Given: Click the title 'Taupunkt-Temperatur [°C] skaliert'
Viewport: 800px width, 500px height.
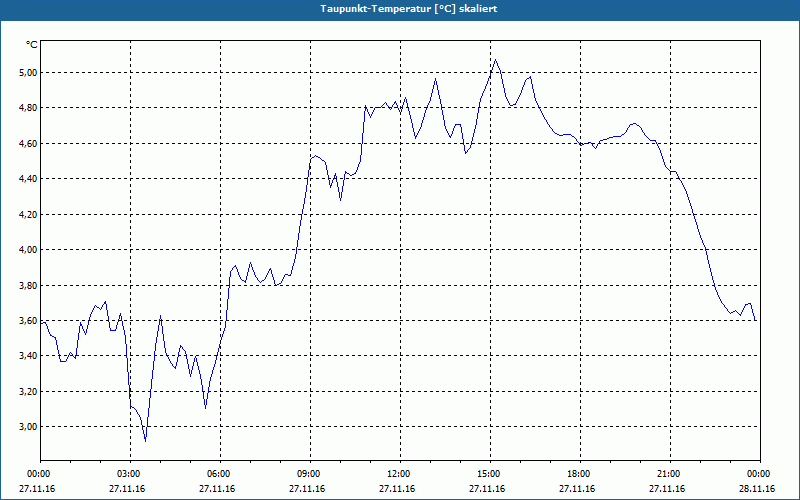Looking at the screenshot, I should (x=409, y=9).
